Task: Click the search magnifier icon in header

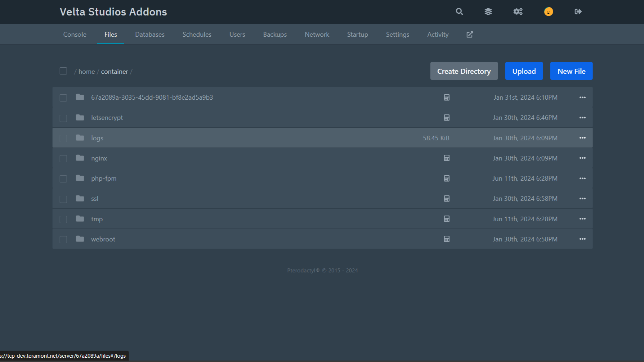Action: tap(459, 12)
